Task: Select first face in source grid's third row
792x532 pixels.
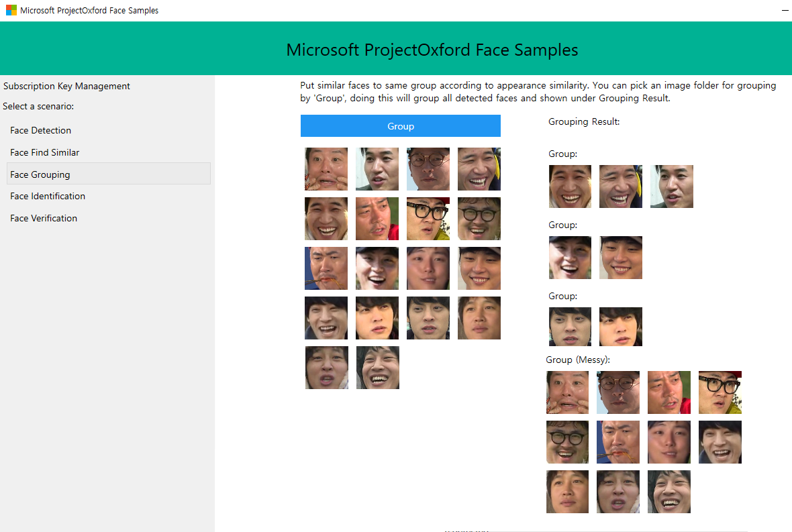Action: pyautogui.click(x=326, y=268)
